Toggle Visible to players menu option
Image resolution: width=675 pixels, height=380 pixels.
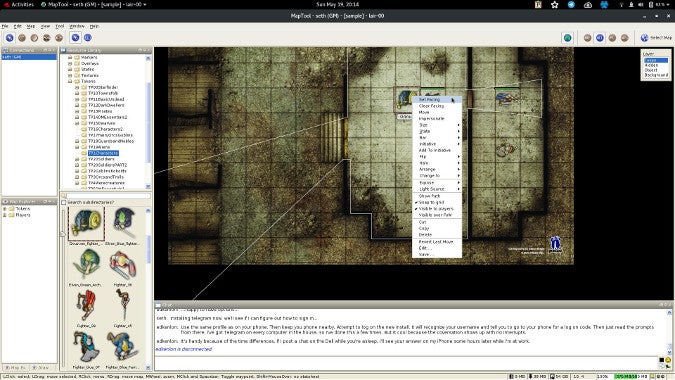pyautogui.click(x=437, y=209)
